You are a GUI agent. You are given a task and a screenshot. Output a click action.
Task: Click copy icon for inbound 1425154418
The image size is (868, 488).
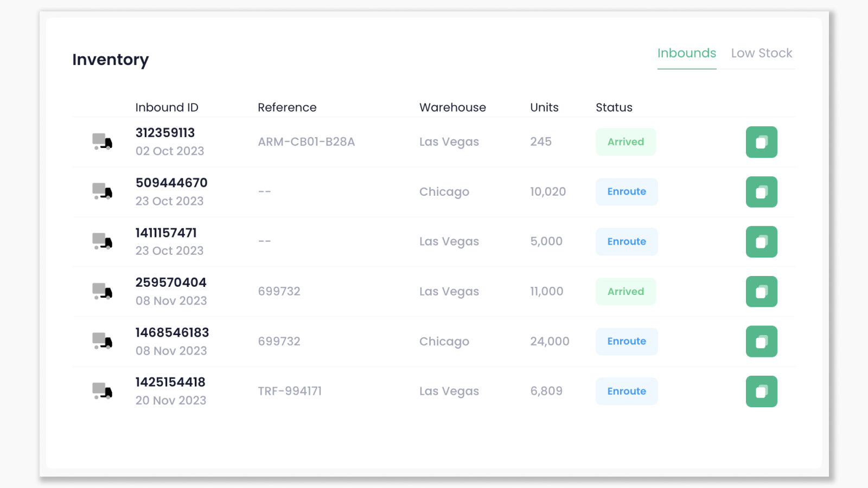click(x=761, y=391)
